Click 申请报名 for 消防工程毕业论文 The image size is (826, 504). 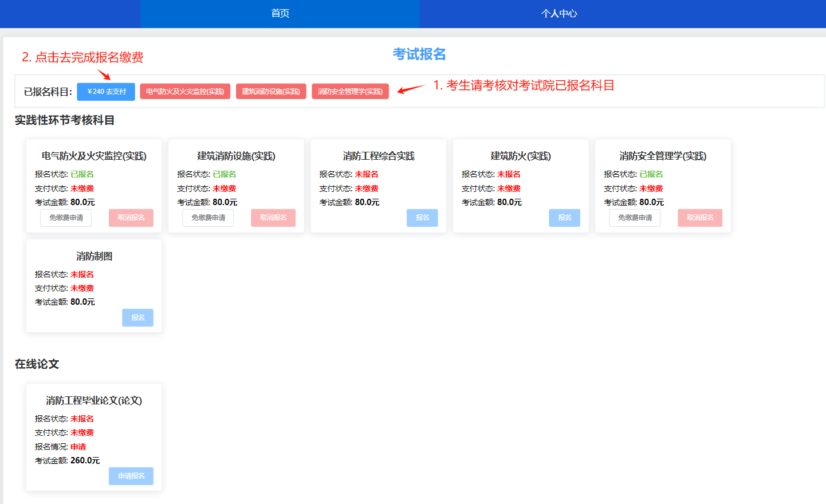coord(131,476)
